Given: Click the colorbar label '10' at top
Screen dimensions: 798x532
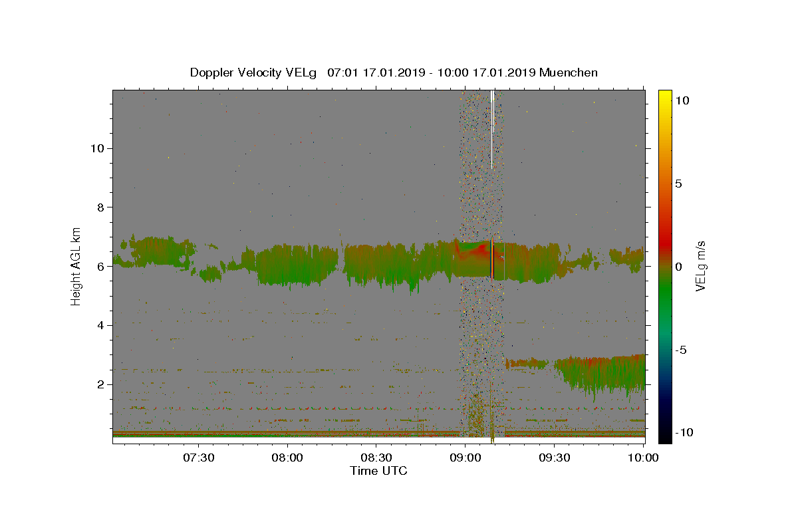Looking at the screenshot, I should coord(682,100).
